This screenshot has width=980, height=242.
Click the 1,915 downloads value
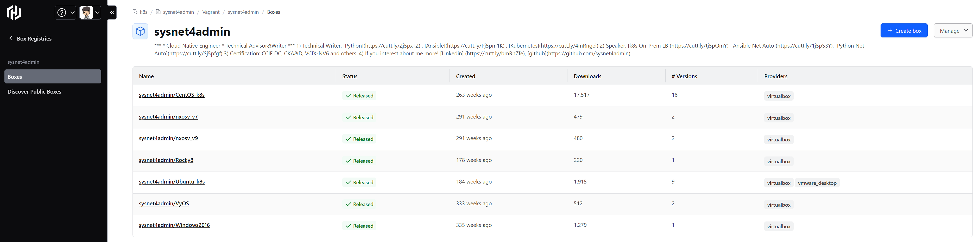click(580, 182)
